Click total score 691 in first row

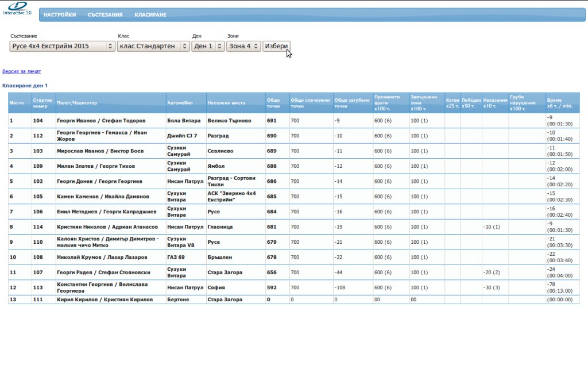tap(272, 121)
